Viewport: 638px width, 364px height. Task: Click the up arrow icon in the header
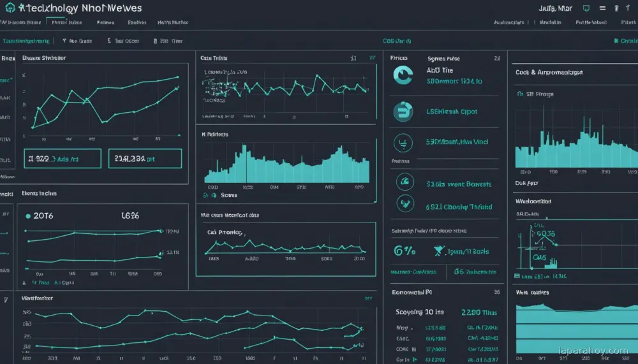(x=628, y=8)
